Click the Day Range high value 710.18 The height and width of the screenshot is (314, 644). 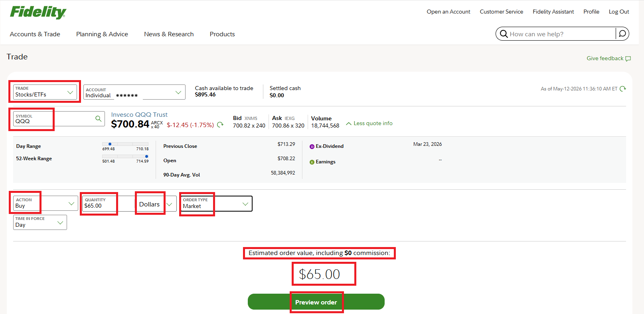(x=142, y=149)
